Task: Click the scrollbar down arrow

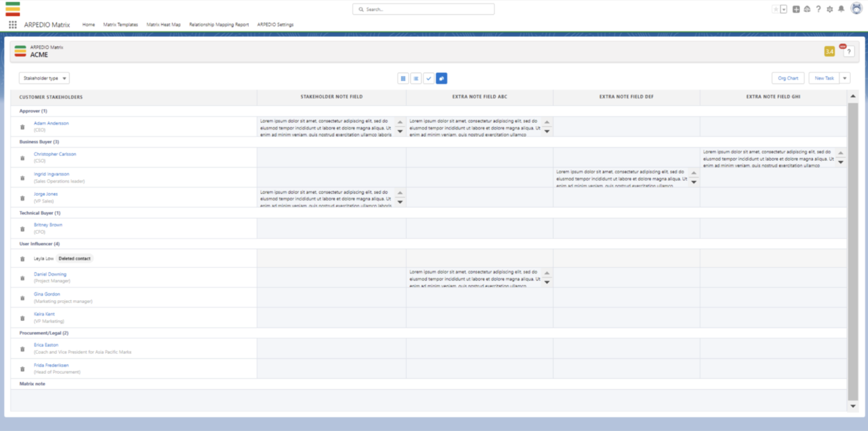Action: (853, 406)
